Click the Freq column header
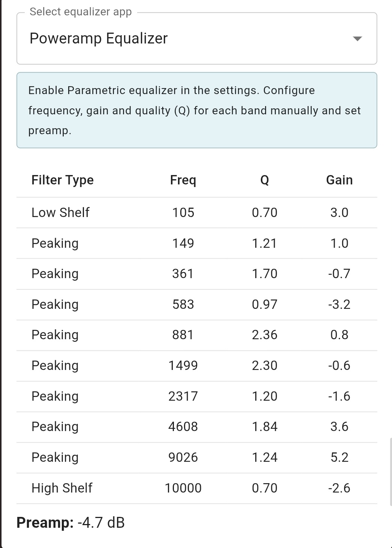This screenshot has width=392, height=548. pos(183,180)
